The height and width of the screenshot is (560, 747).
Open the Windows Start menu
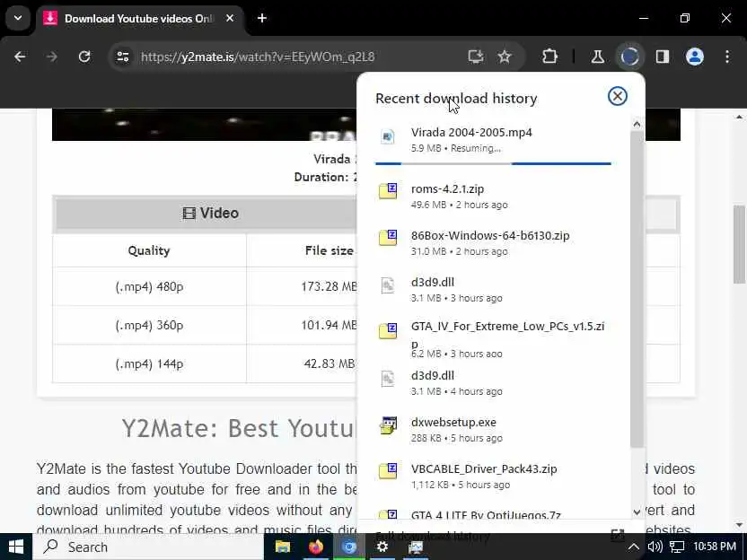coord(16,547)
